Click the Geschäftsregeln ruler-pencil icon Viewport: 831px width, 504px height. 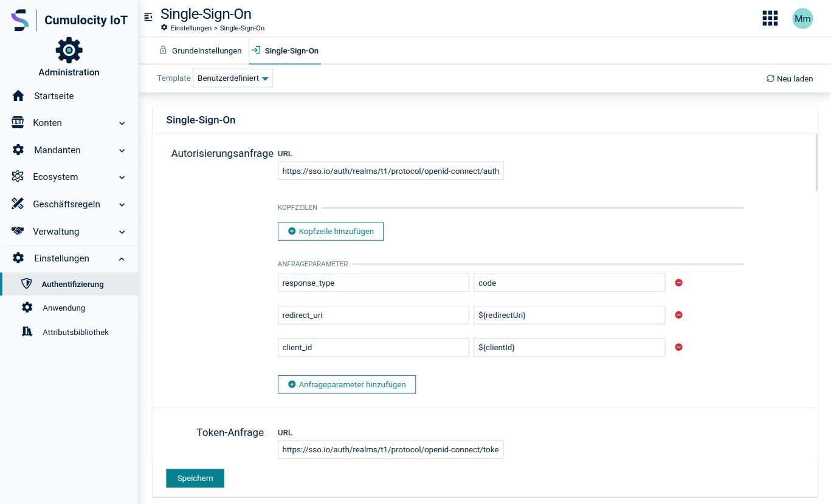coord(18,204)
